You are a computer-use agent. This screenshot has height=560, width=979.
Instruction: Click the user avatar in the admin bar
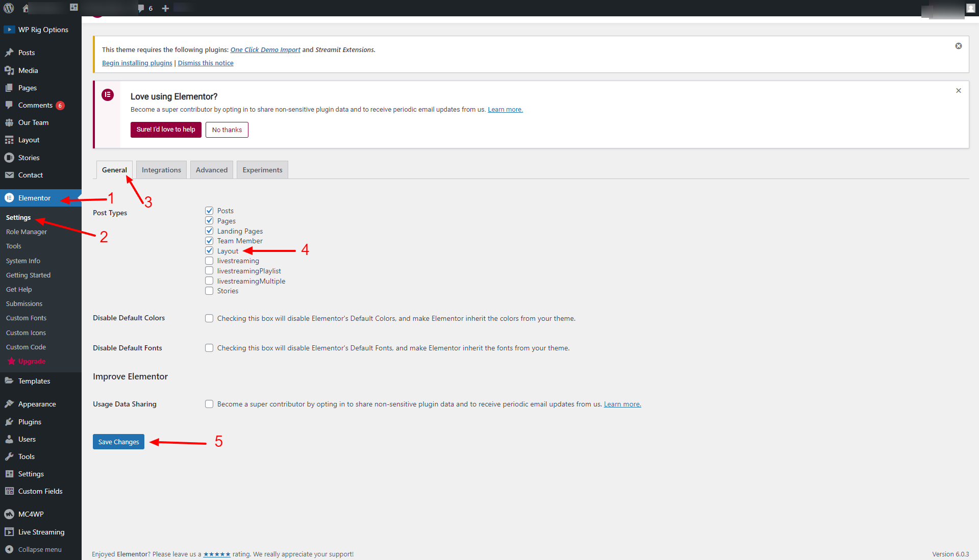pos(970,8)
